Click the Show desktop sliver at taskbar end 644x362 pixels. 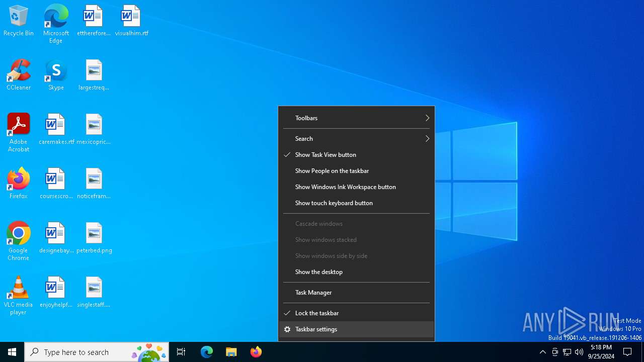pyautogui.click(x=642, y=352)
